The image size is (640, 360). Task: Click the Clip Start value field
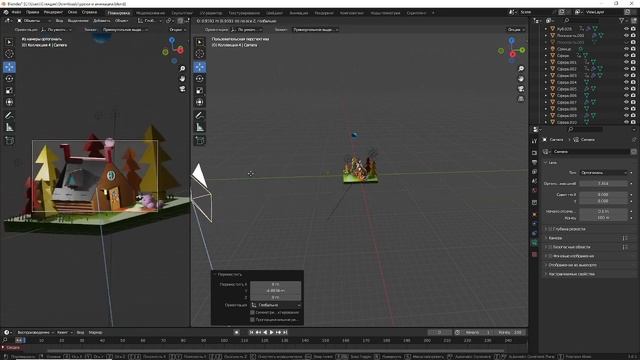603,211
